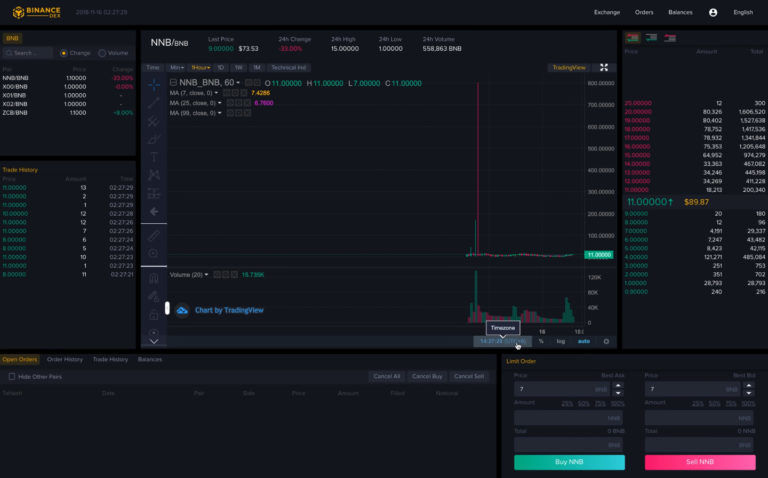Screen dimensions: 768x478
Task: Click the Technical Ind button
Action: pyautogui.click(x=288, y=68)
